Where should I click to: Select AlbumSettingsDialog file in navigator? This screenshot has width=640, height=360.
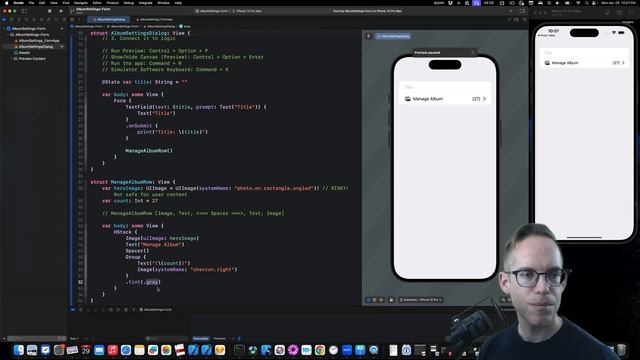click(36, 47)
